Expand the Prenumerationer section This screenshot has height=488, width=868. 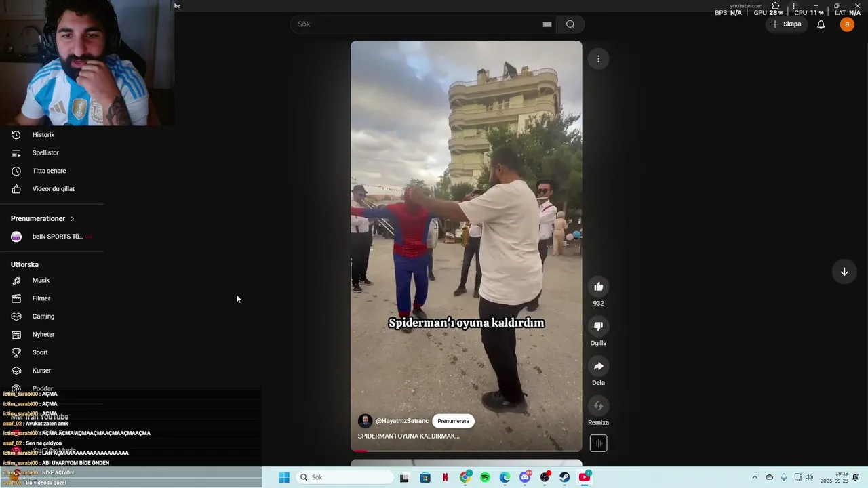tap(43, 218)
